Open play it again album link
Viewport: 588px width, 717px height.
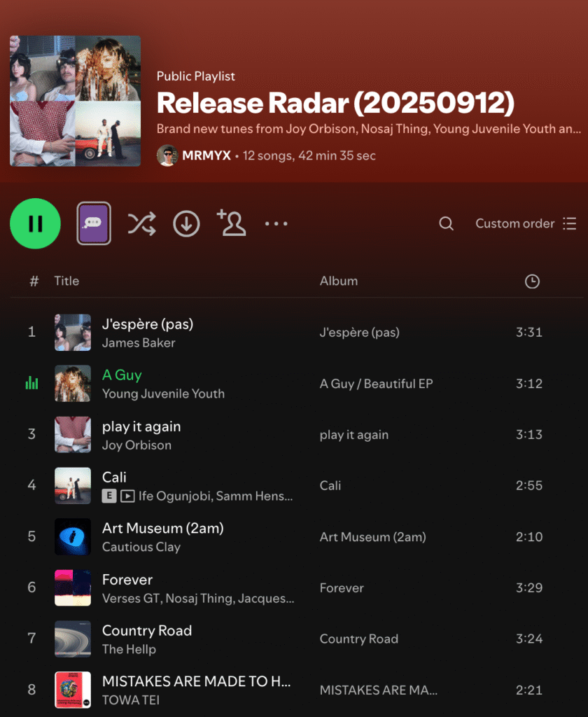(x=354, y=435)
